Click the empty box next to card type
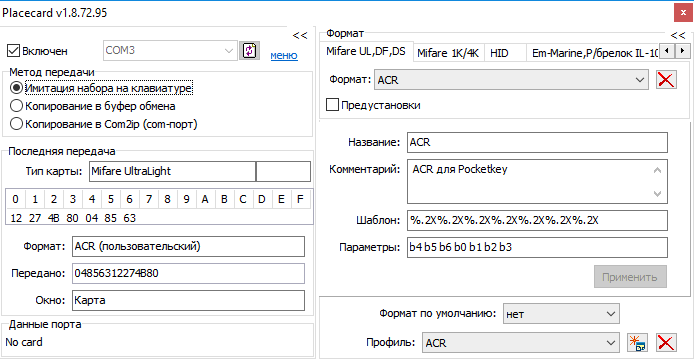694x360 pixels. point(283,171)
